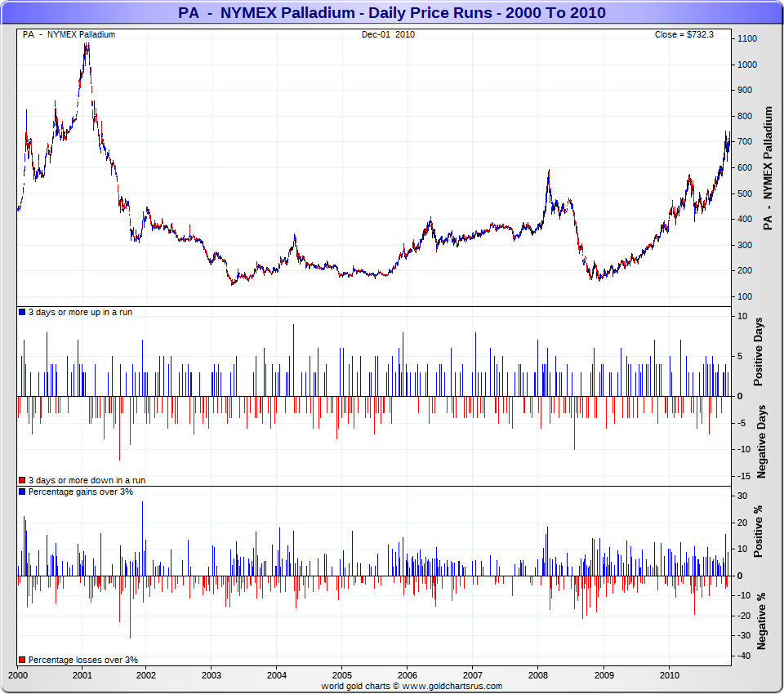Click the 2003 year label on the x-axis
The height and width of the screenshot is (694, 784).
211,675
